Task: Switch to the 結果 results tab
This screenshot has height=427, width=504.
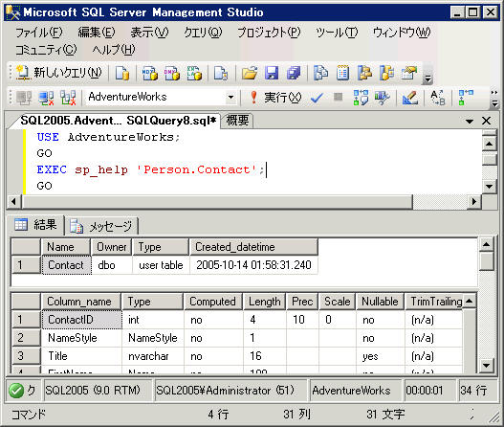Action: (35, 225)
